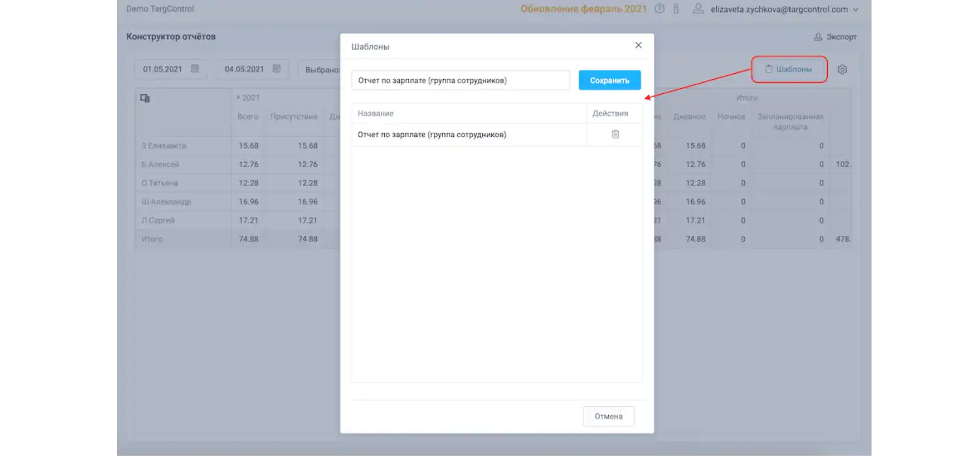Open the Шаблоны button in report toolbar
The image size is (980, 457).
[x=789, y=69]
